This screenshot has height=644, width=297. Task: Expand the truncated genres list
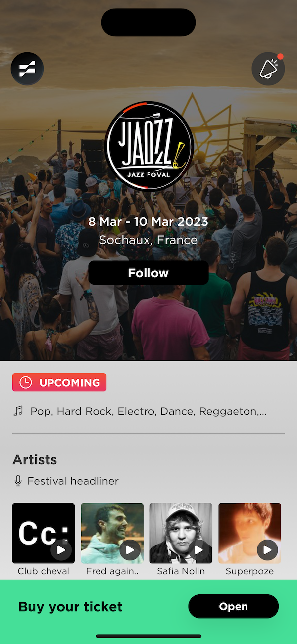(148, 411)
